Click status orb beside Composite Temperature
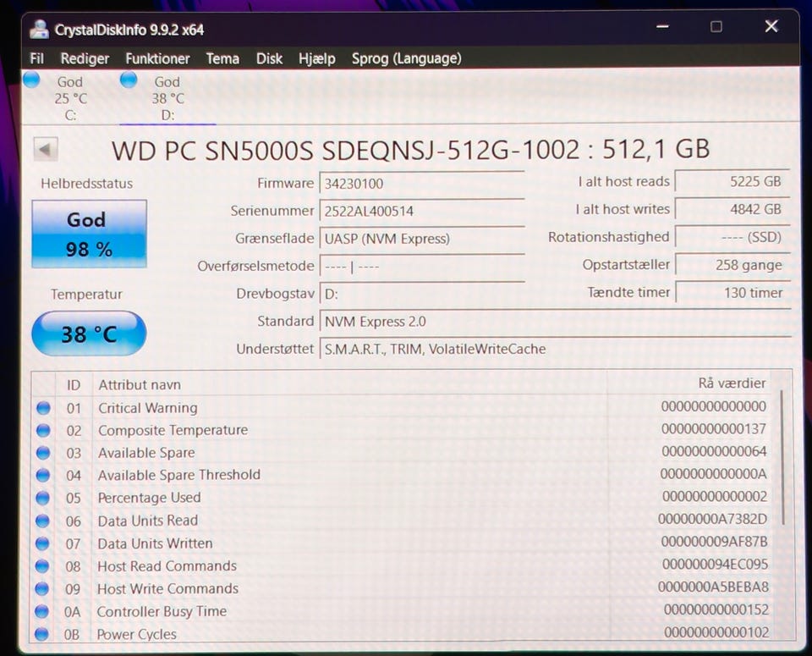The width and height of the screenshot is (812, 656). coord(43,430)
